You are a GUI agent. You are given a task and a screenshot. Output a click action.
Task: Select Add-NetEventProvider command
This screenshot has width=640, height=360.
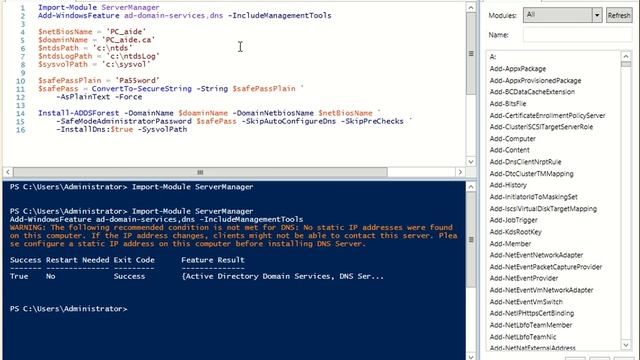tap(524, 278)
